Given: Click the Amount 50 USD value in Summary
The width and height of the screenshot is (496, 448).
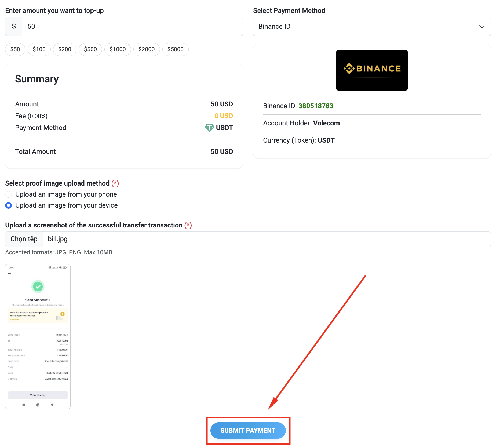Looking at the screenshot, I should [222, 104].
